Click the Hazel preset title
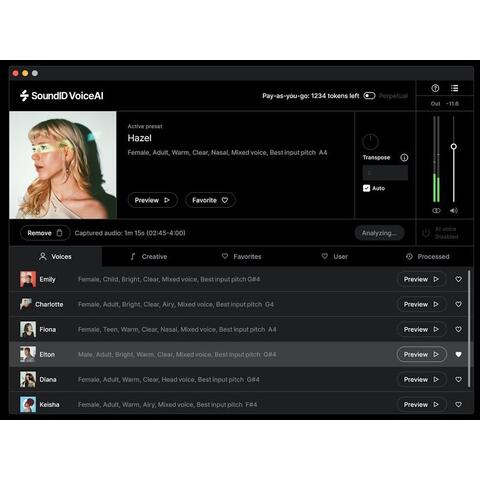 click(139, 138)
